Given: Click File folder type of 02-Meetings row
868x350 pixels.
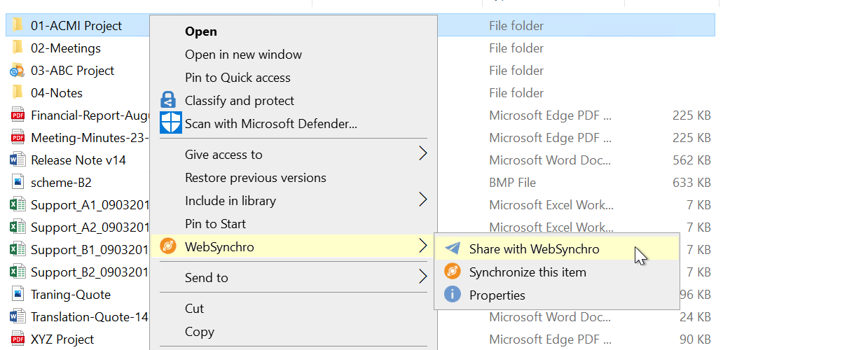Looking at the screenshot, I should [516, 48].
